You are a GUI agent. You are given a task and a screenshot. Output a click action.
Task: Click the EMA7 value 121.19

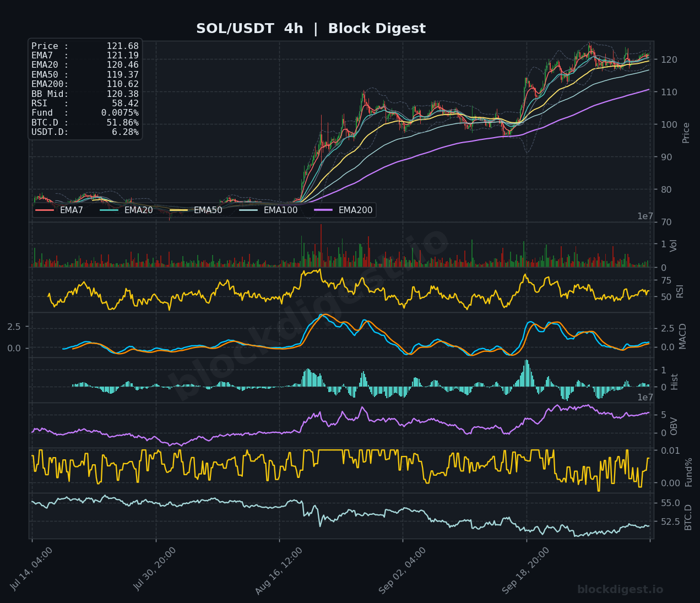coord(122,56)
